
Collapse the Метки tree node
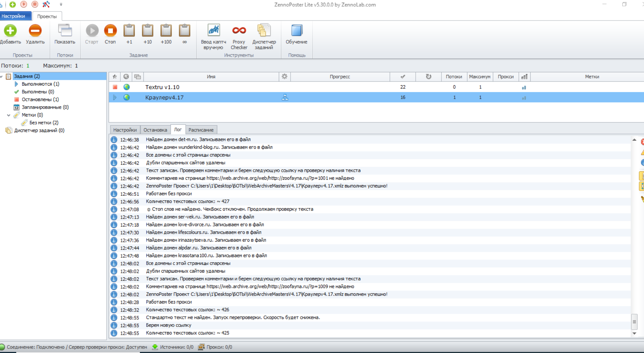pos(9,115)
